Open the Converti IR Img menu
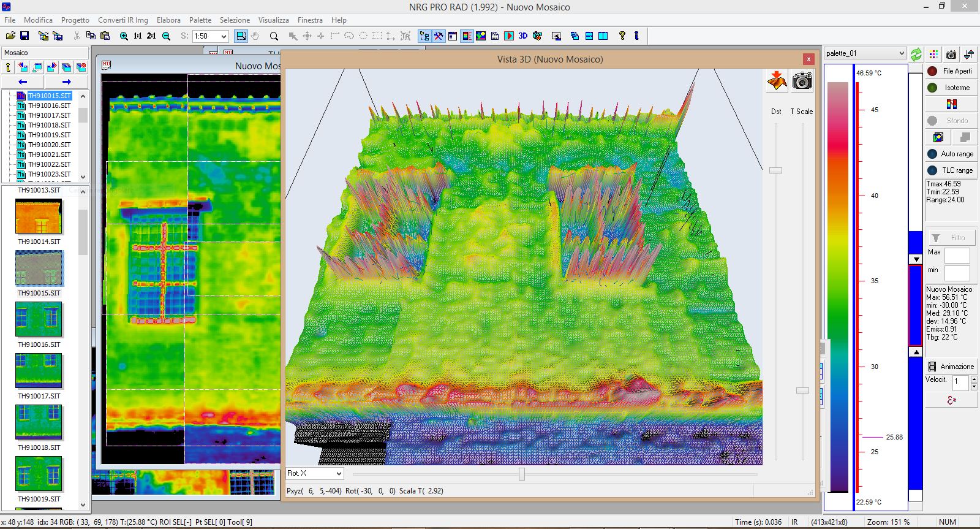 point(123,20)
